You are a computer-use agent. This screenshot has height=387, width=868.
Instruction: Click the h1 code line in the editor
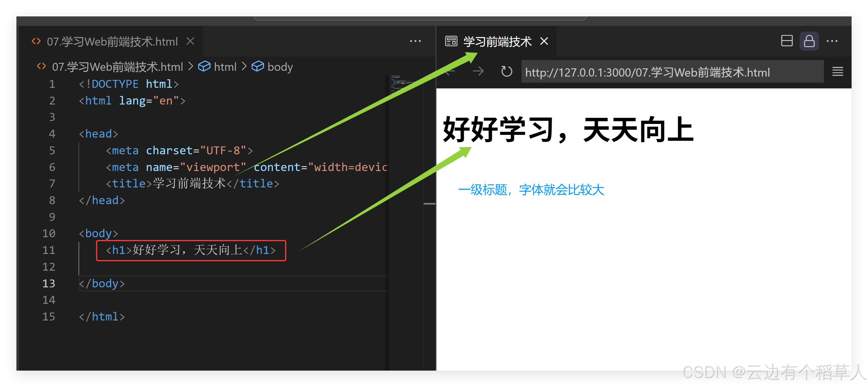[x=190, y=250]
